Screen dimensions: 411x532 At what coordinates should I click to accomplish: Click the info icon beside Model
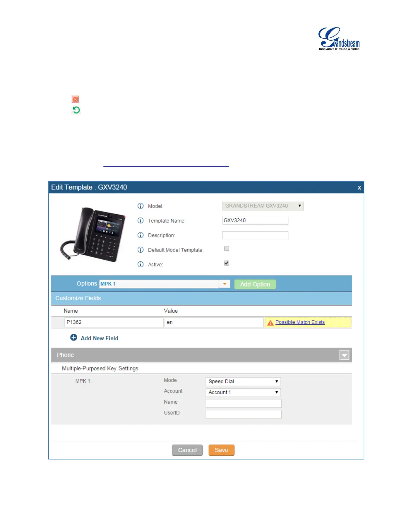141,206
